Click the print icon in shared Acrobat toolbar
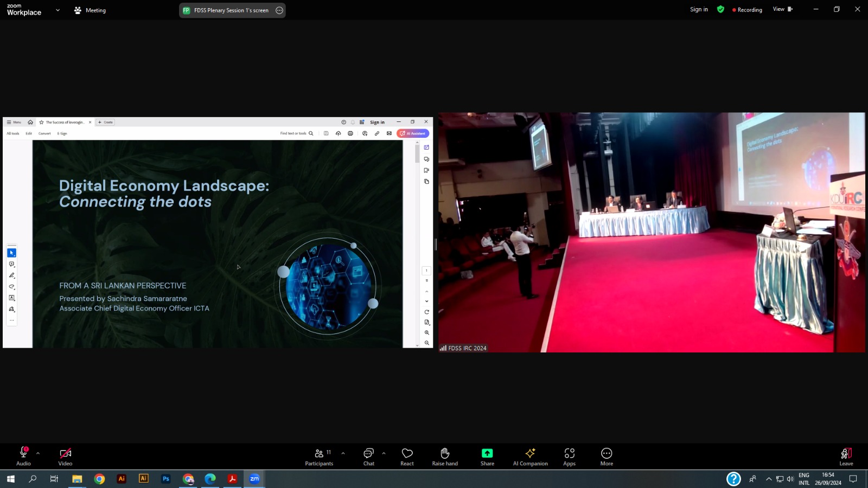 350,133
